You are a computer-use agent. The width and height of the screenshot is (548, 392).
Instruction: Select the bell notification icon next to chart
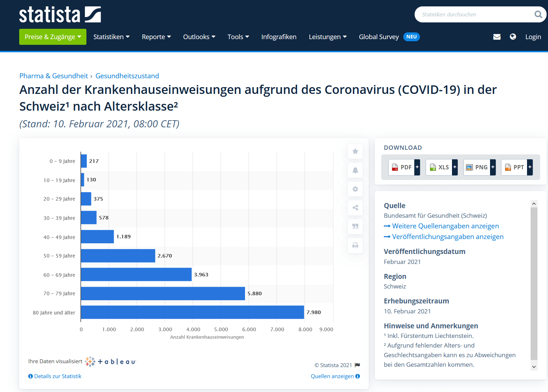point(355,170)
